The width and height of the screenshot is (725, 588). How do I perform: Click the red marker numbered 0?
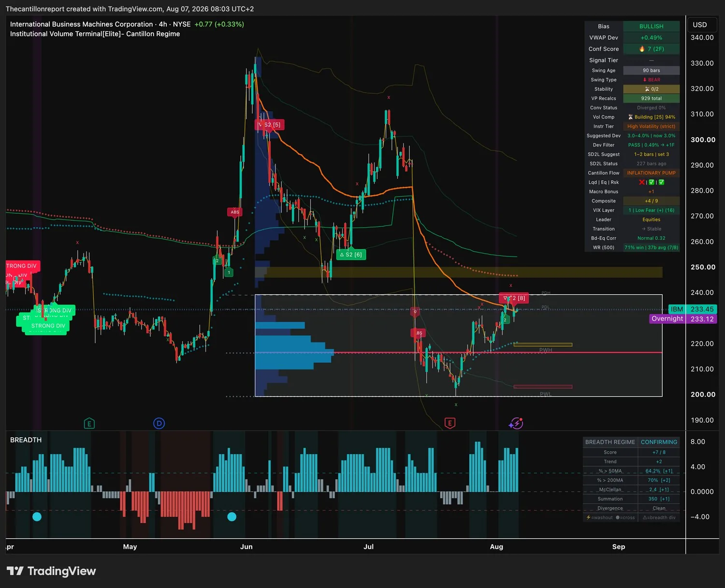pyautogui.click(x=415, y=312)
